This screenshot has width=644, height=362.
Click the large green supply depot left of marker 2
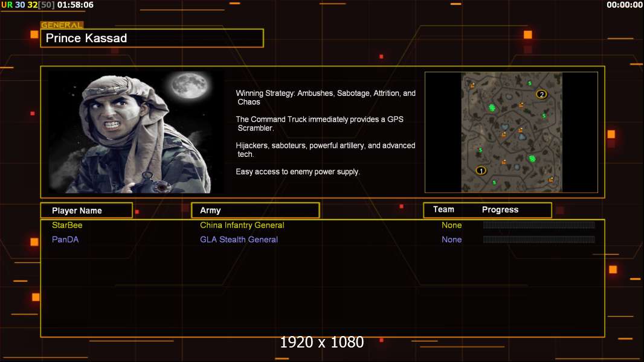[x=492, y=108]
